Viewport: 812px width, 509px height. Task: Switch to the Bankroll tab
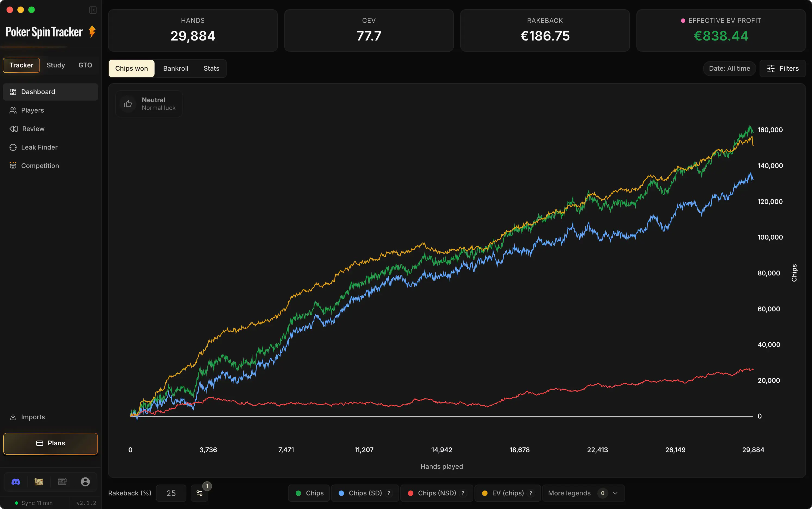176,69
